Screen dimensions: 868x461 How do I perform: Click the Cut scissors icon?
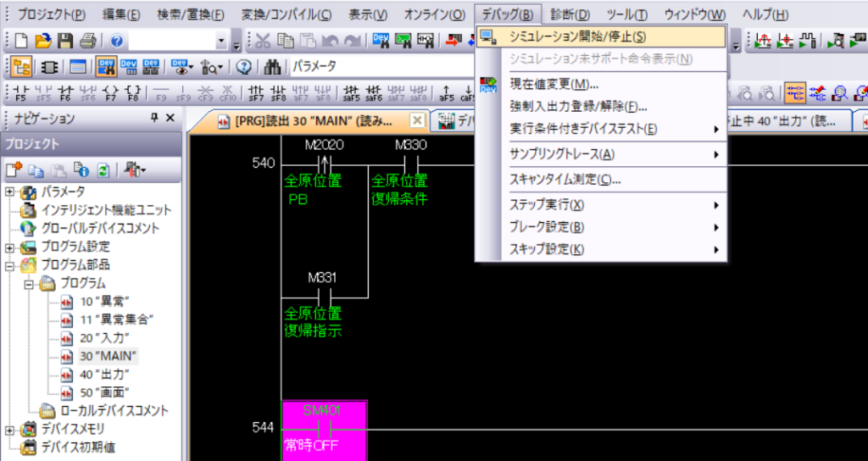(264, 41)
